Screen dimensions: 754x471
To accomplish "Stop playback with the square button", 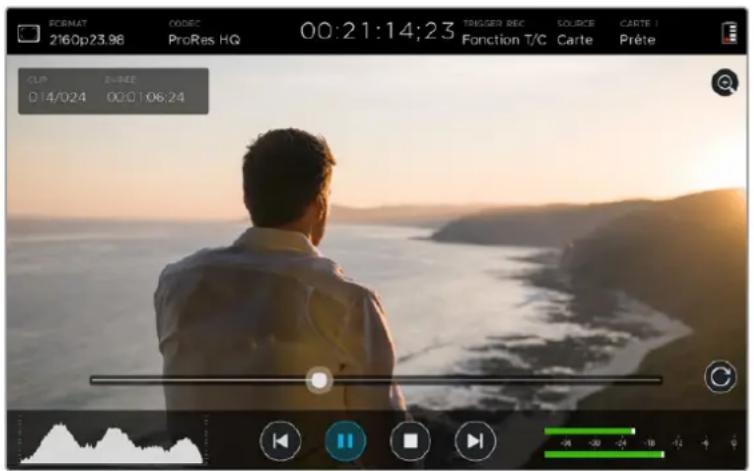I will tap(410, 441).
